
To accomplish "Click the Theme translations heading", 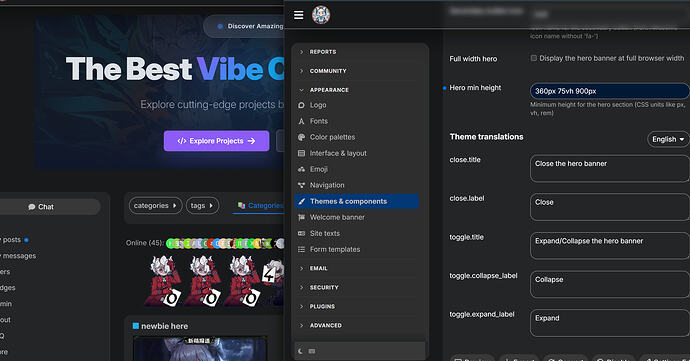I will (486, 137).
